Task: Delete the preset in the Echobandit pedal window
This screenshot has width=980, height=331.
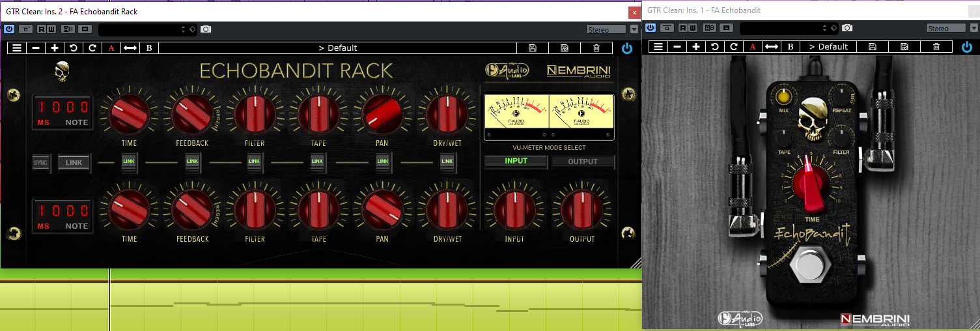Action: 936,46
